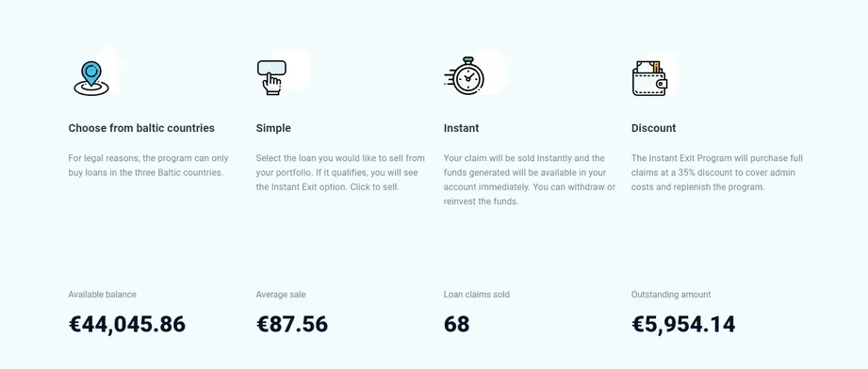Click the 'Discount' heading
Screen dimensions: 868x369
click(653, 128)
